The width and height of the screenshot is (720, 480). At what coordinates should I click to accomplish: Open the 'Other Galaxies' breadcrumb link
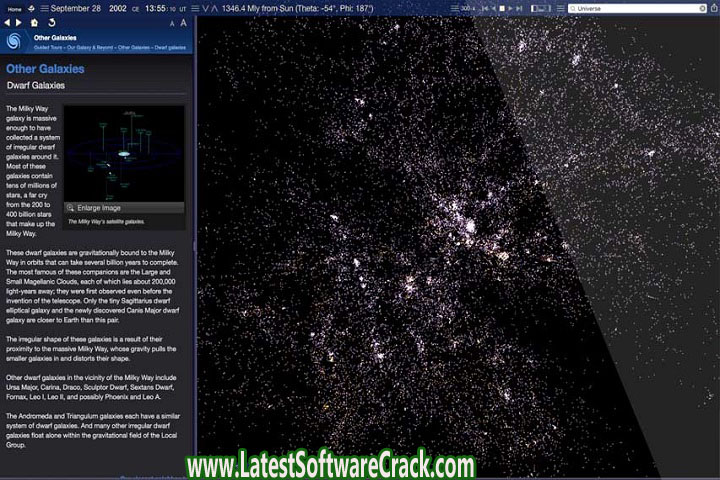click(134, 47)
